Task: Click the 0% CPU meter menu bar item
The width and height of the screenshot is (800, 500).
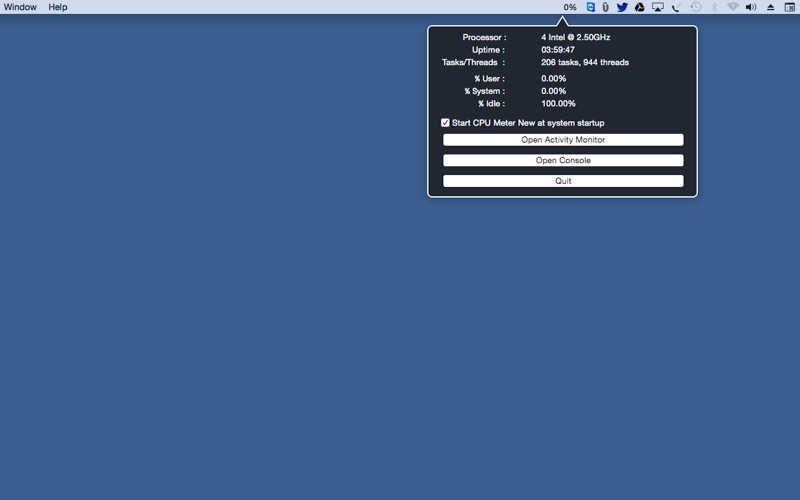Action: [569, 7]
